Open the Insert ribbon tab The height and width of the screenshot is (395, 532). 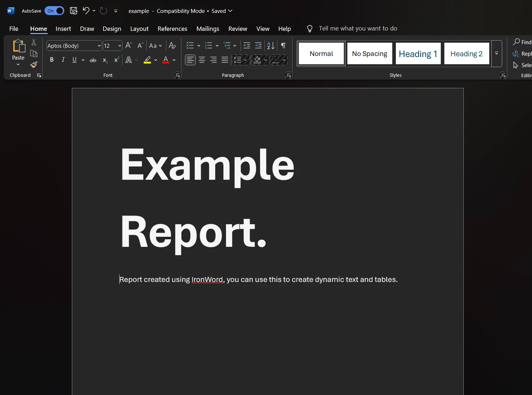[63, 29]
